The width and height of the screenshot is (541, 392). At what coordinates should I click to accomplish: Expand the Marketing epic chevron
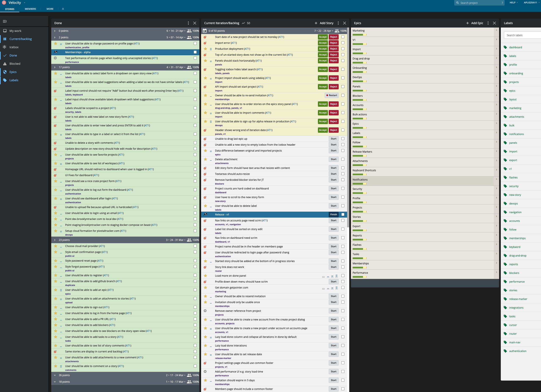496,30
